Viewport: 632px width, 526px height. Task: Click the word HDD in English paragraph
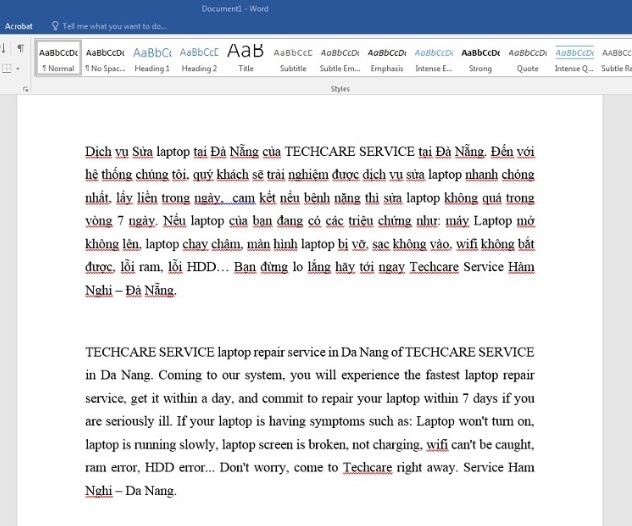coord(159,468)
